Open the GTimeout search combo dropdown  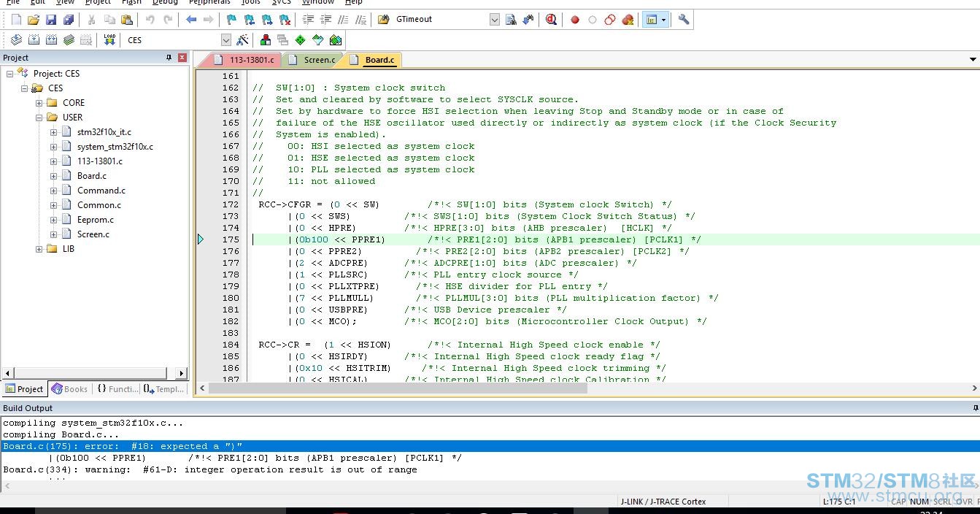click(495, 20)
